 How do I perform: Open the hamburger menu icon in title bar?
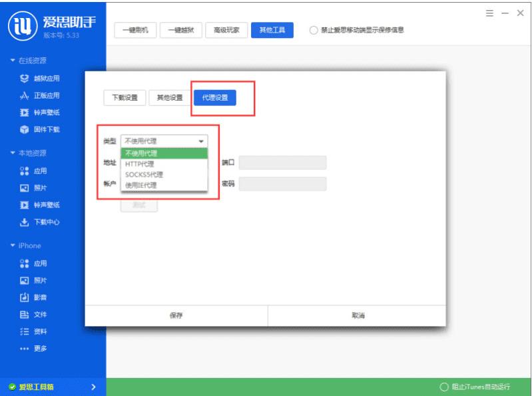pyautogui.click(x=489, y=13)
